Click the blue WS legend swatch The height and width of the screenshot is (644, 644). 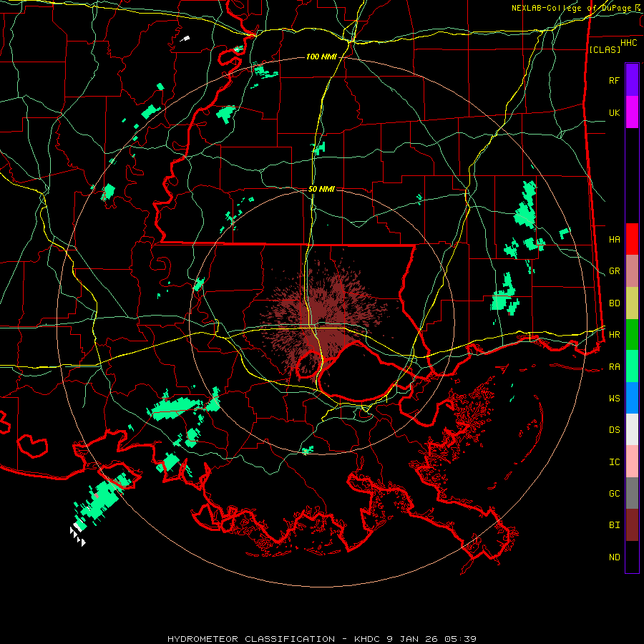coord(632,398)
